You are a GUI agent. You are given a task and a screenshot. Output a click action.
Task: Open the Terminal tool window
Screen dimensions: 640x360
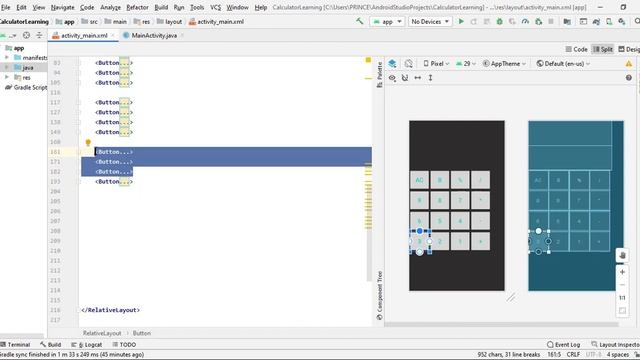coord(16,344)
